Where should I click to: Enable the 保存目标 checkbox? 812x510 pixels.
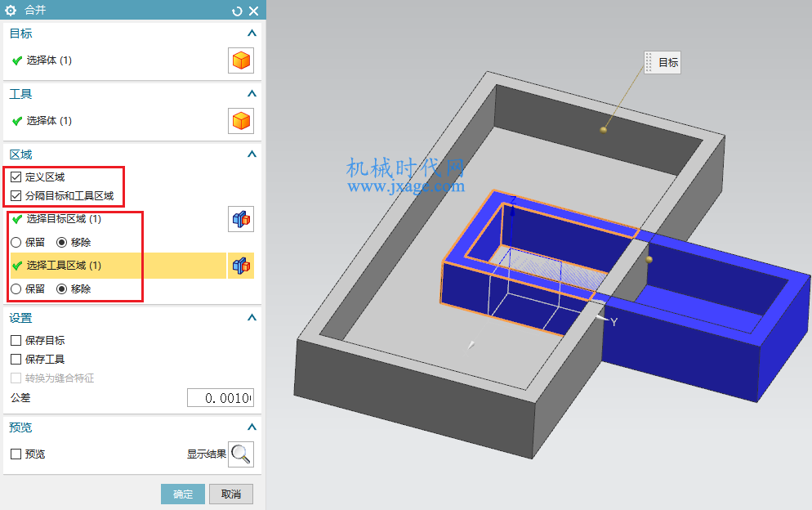[16, 341]
